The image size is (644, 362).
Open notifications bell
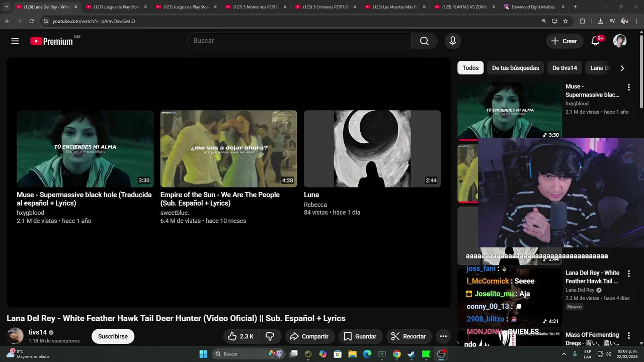click(x=596, y=41)
